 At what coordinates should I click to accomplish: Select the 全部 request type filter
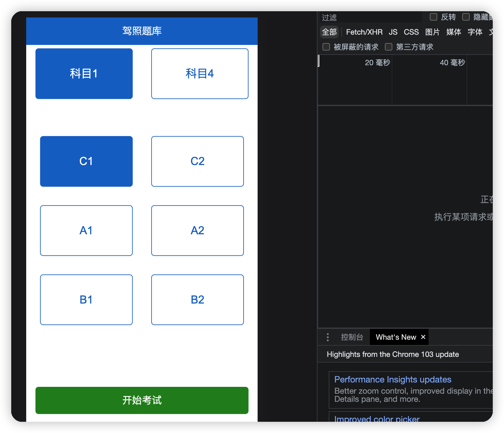click(x=329, y=32)
